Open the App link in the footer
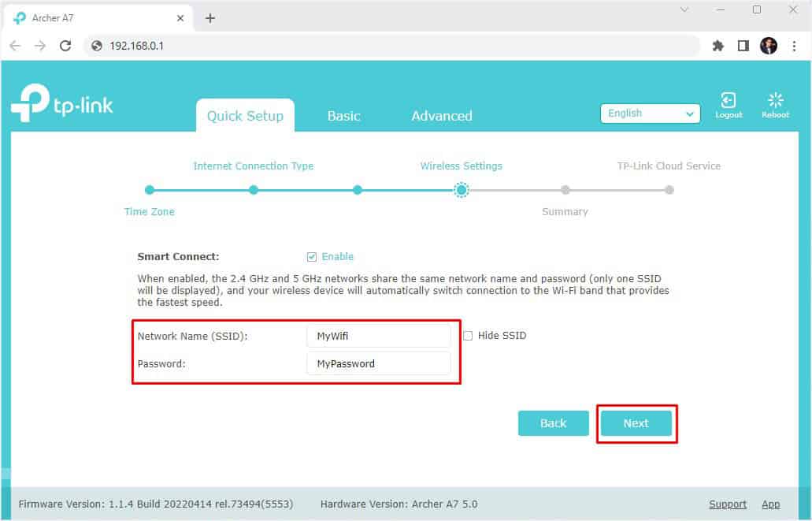 tap(770, 504)
